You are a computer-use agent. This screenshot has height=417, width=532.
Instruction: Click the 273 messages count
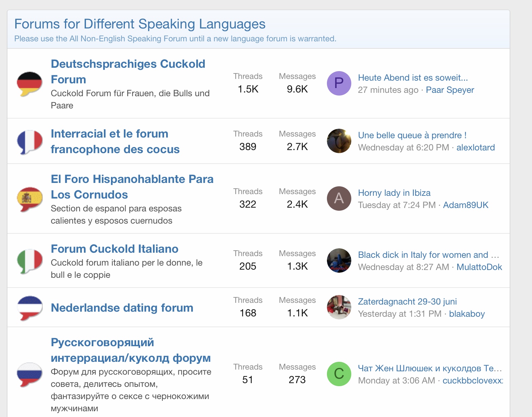(297, 380)
